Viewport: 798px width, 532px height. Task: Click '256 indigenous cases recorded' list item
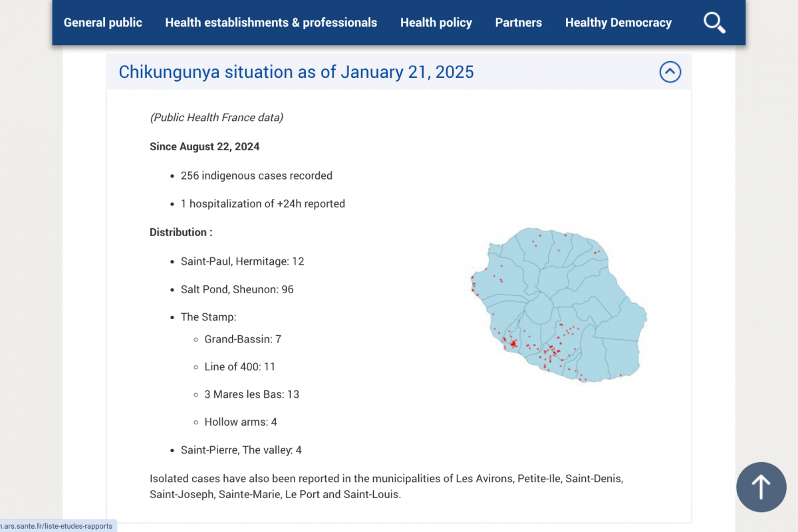pyautogui.click(x=256, y=176)
